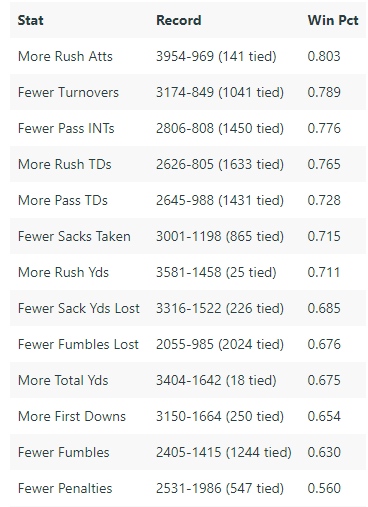Click the Record column header

pos(179,20)
